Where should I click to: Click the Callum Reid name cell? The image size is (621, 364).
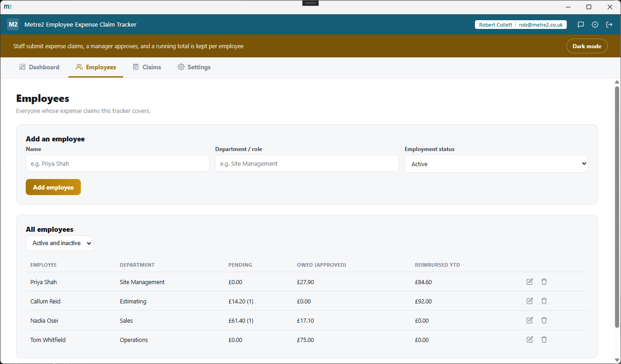point(45,302)
